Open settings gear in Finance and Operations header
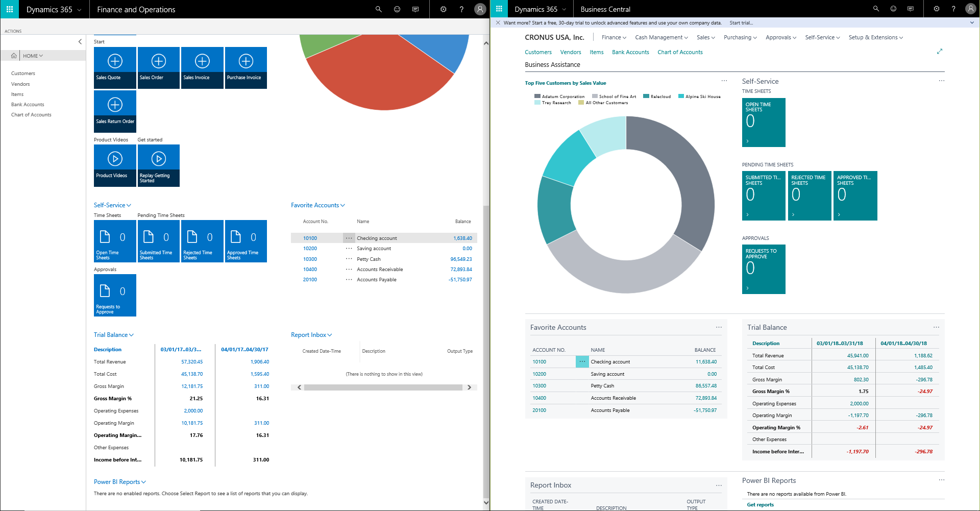The image size is (980, 511). click(x=443, y=9)
